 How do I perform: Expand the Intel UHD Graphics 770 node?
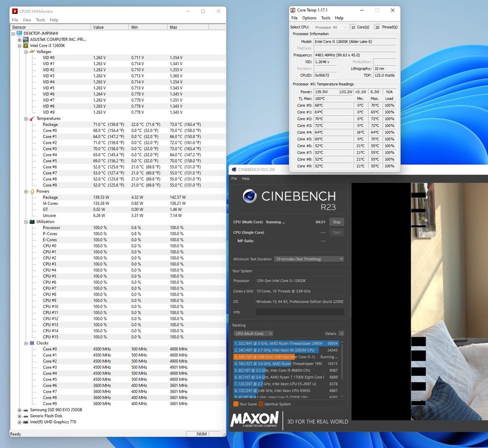19,422
